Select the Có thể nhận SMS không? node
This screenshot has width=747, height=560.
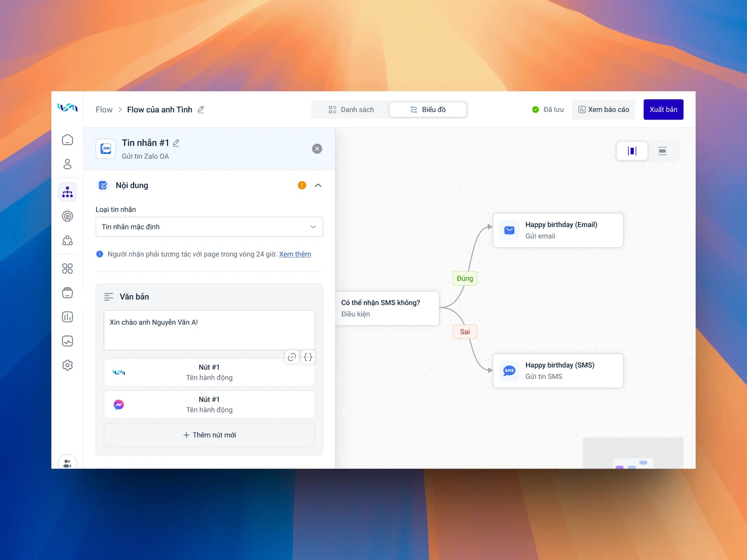click(x=387, y=308)
